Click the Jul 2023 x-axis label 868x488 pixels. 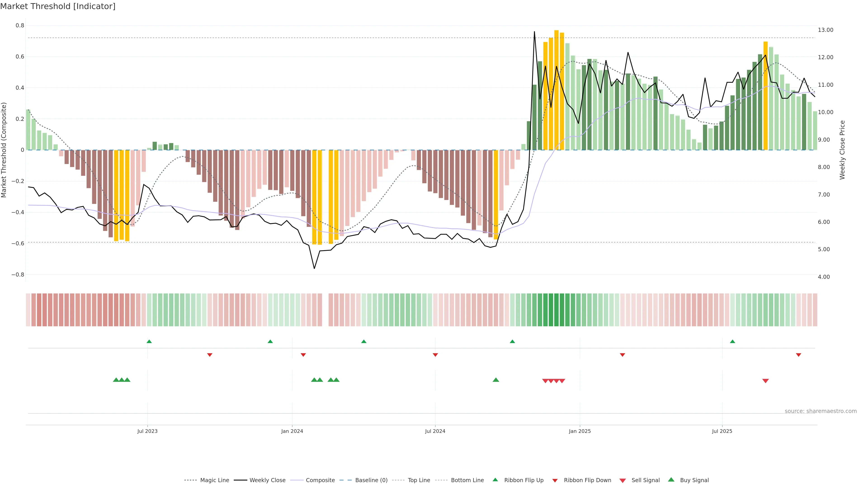point(147,431)
